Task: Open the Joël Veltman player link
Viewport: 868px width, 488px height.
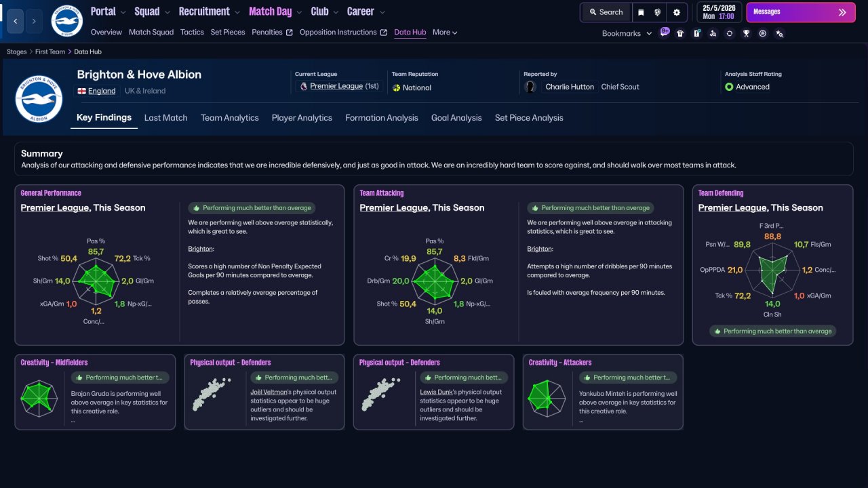Action: click(269, 392)
